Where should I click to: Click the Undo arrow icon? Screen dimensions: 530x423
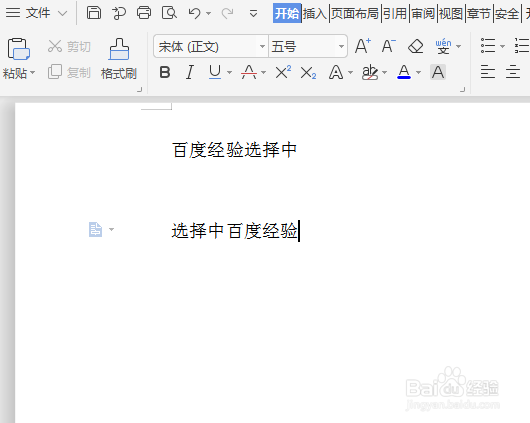click(194, 13)
